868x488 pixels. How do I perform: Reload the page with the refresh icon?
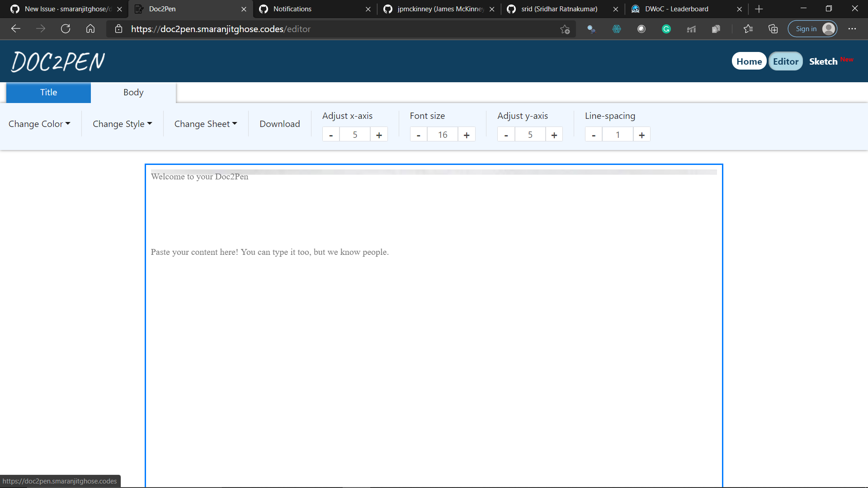click(x=66, y=28)
